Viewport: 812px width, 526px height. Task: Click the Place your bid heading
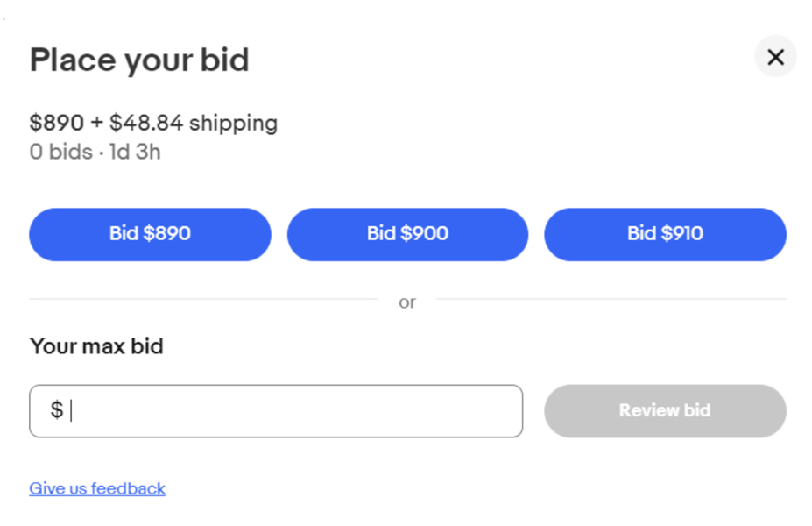pyautogui.click(x=139, y=60)
